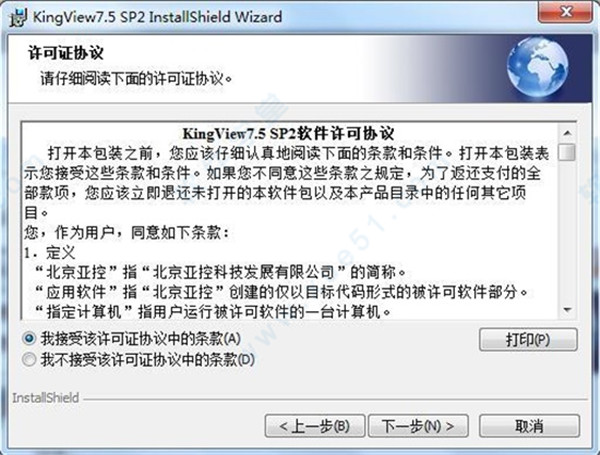The image size is (600, 455).
Task: Click the window title KingView7.5 SP2 InstallShield Wizard
Action: coord(158,17)
